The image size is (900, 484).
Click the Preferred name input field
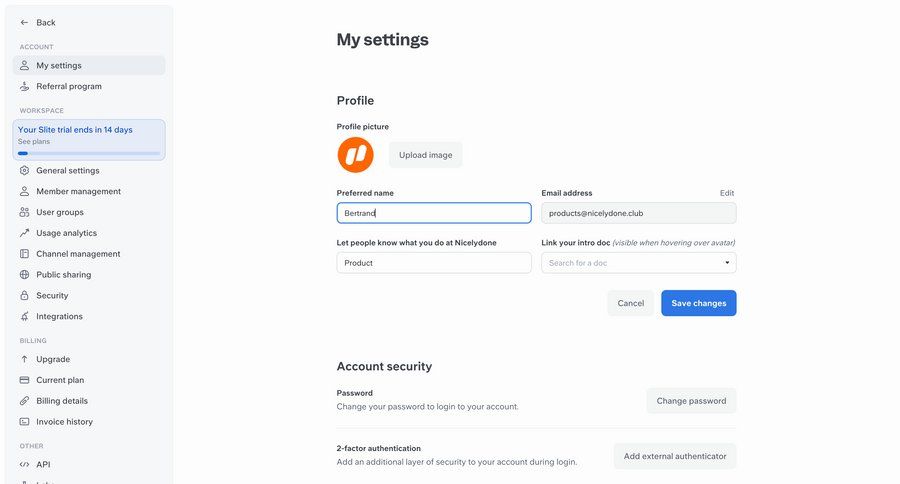pyautogui.click(x=434, y=213)
